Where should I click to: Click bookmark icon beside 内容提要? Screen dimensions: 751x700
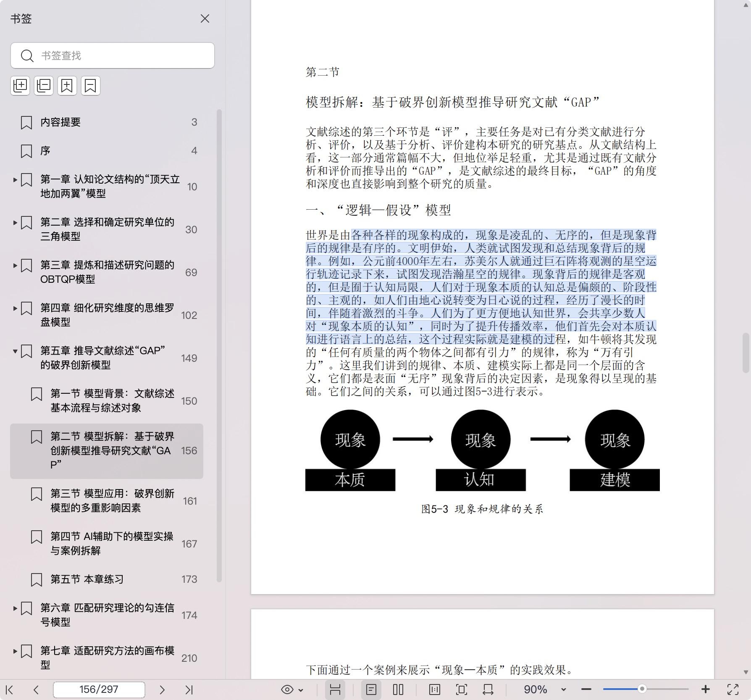(x=26, y=123)
